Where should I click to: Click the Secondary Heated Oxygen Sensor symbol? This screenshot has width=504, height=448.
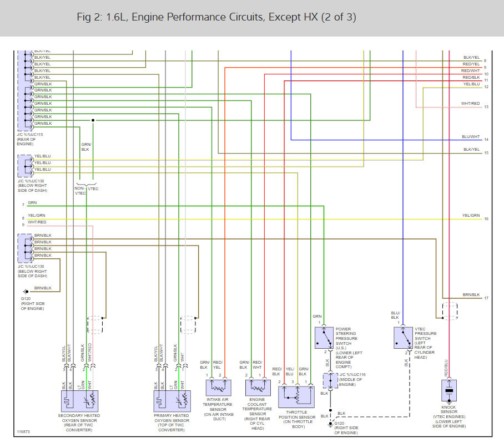[79, 401]
